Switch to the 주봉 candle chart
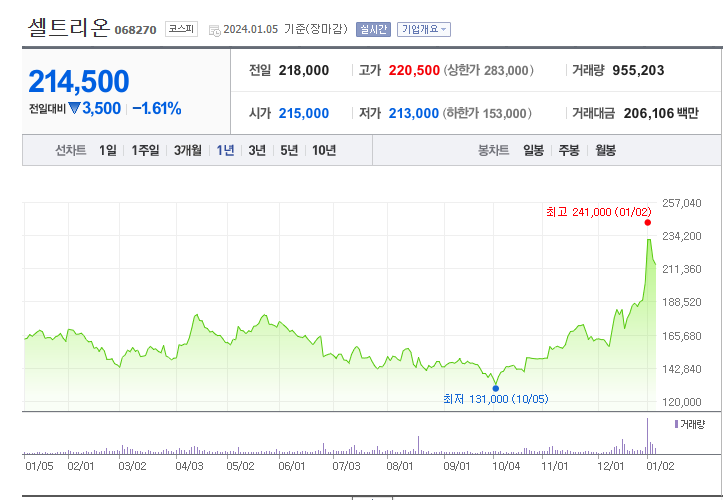Screen dimensions: 723x500 pos(569,150)
